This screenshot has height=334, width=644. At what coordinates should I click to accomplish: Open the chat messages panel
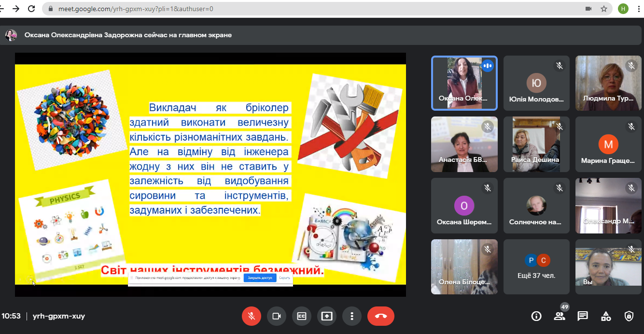click(583, 316)
